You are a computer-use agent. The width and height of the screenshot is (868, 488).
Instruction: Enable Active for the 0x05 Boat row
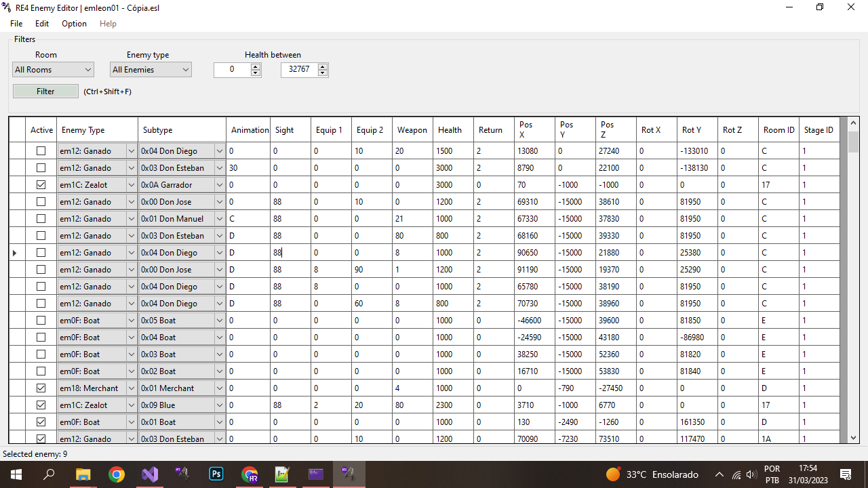tap(41, 320)
